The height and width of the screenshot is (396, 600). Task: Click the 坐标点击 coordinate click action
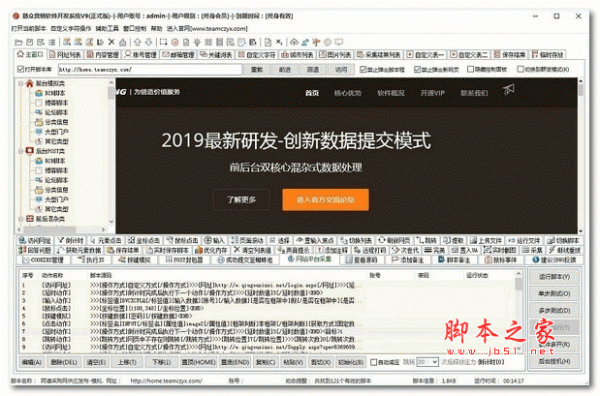pyautogui.click(x=144, y=241)
